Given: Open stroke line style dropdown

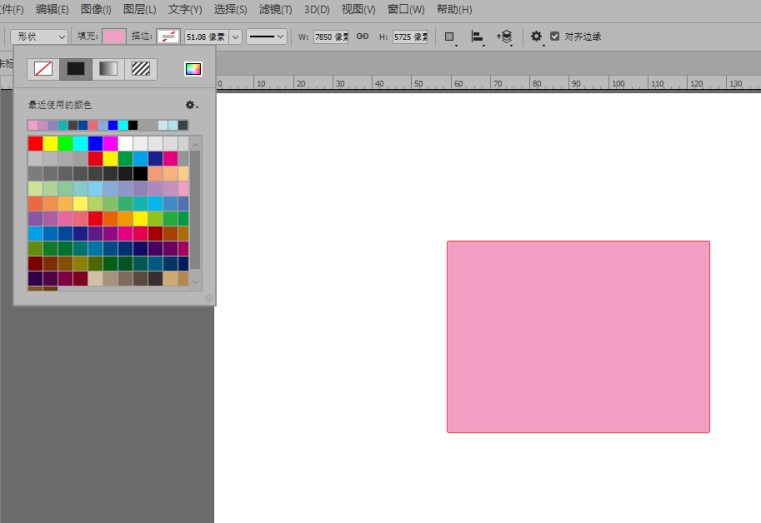Looking at the screenshot, I should tap(266, 36).
